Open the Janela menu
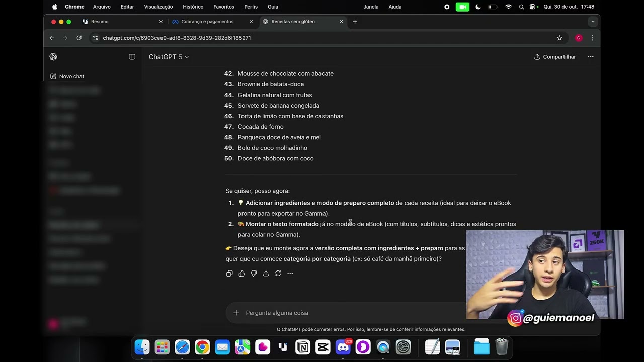Image resolution: width=644 pixels, height=362 pixels. click(x=371, y=7)
